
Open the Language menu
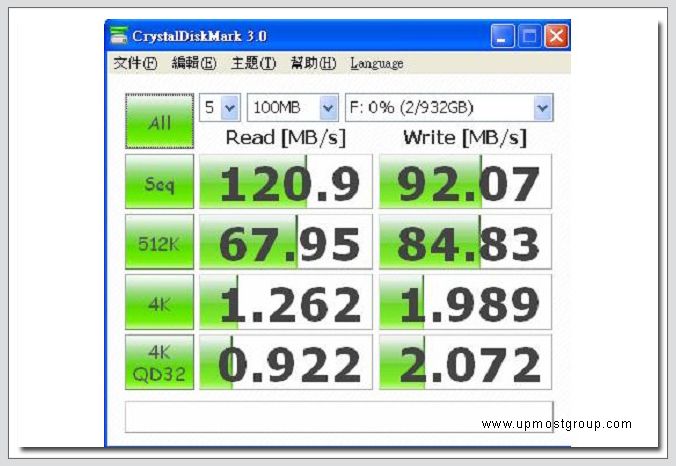click(377, 64)
